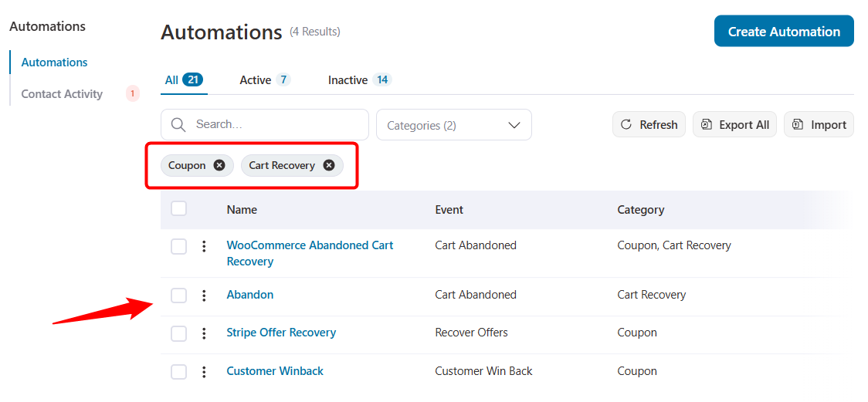Open three-dot menu for WooCommerce Abandoned Cart Recovery
Screen dimensions: 868x402
coord(204,246)
